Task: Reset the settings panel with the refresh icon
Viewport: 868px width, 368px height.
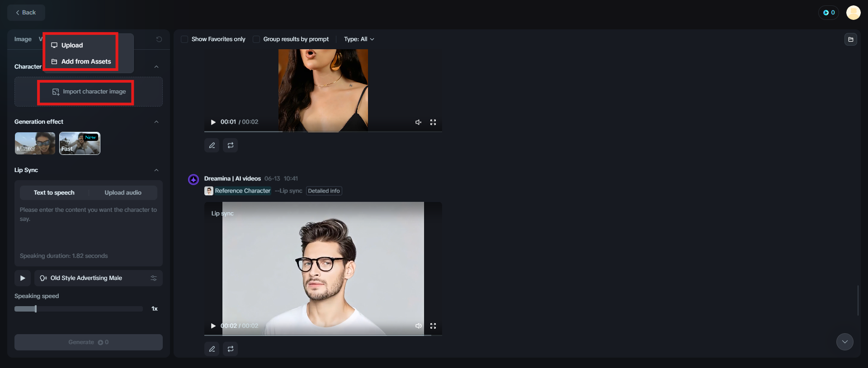Action: tap(159, 39)
